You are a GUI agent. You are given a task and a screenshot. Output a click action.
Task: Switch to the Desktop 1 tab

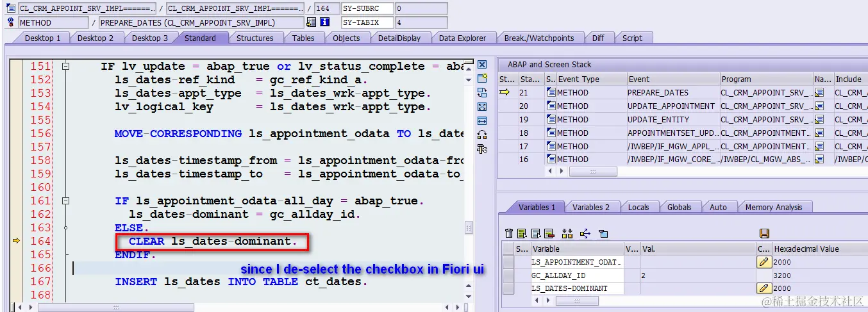(x=42, y=38)
